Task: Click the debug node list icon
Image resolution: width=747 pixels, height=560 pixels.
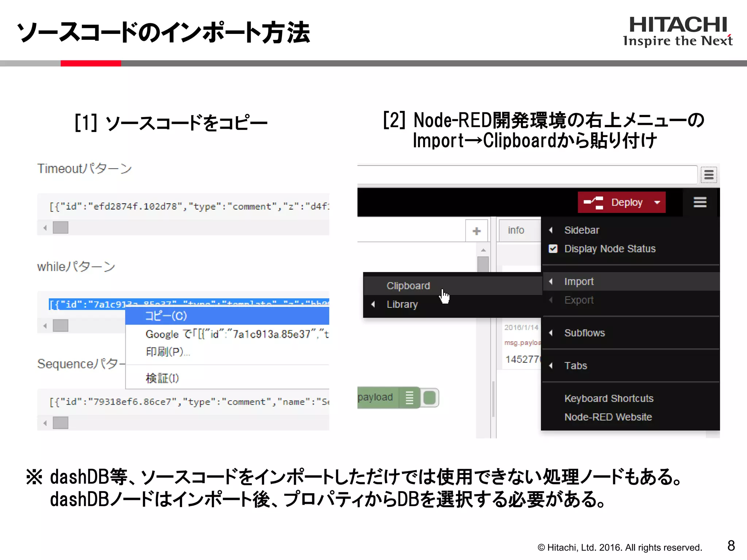Action: click(410, 397)
